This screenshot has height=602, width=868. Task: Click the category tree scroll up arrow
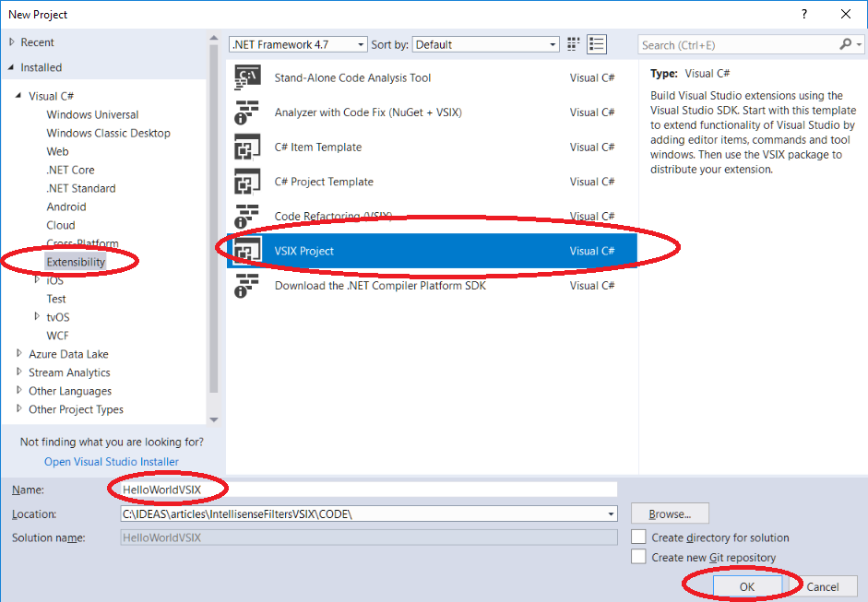pos(214,38)
